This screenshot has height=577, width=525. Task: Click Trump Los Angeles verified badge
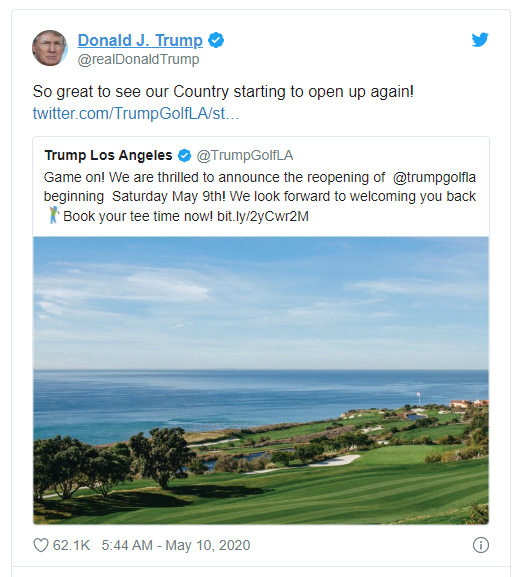click(x=184, y=156)
